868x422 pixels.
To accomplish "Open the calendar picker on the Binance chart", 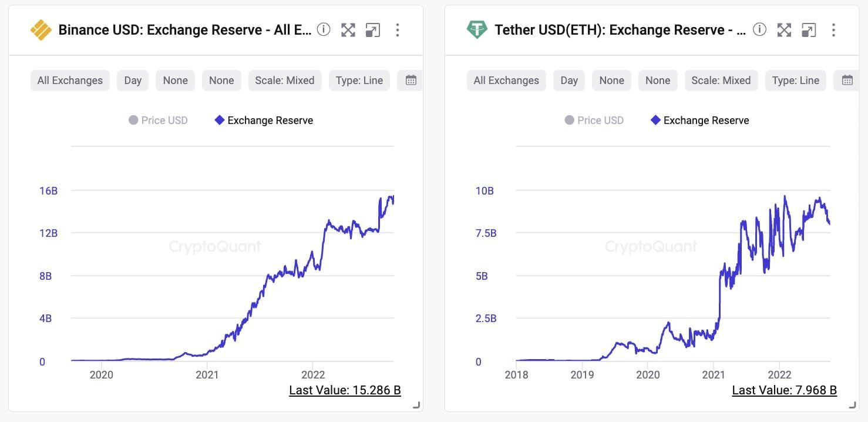I will pyautogui.click(x=411, y=80).
